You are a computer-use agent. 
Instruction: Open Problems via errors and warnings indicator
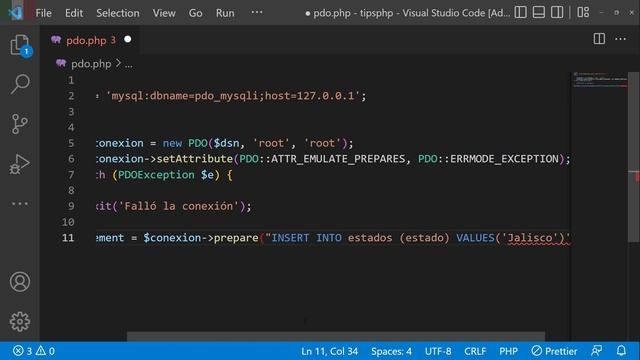(x=33, y=351)
